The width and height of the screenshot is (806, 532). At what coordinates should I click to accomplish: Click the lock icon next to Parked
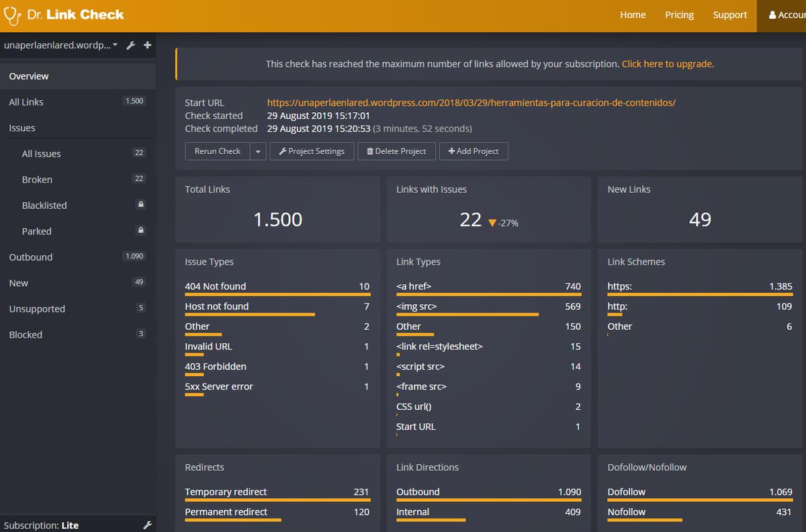click(140, 230)
